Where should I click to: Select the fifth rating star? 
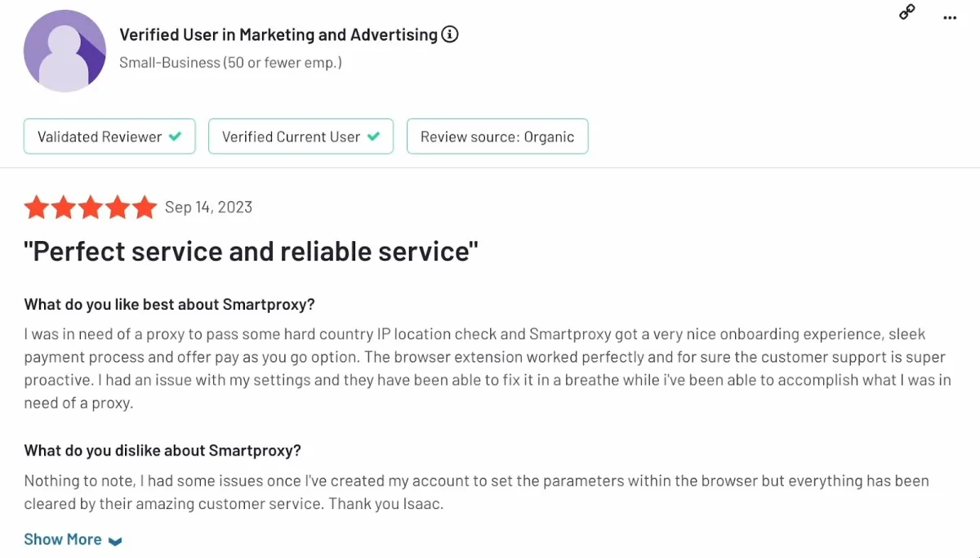pos(145,208)
